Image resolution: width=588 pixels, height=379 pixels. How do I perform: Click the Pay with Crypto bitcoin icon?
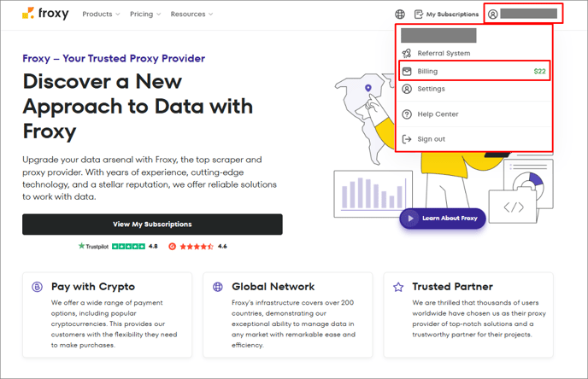tap(37, 287)
